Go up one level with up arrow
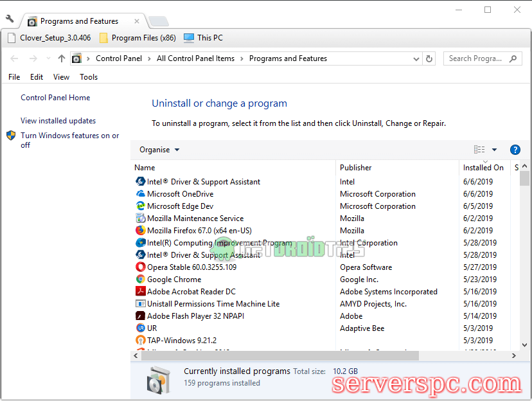The height and width of the screenshot is (401, 532). tap(62, 58)
